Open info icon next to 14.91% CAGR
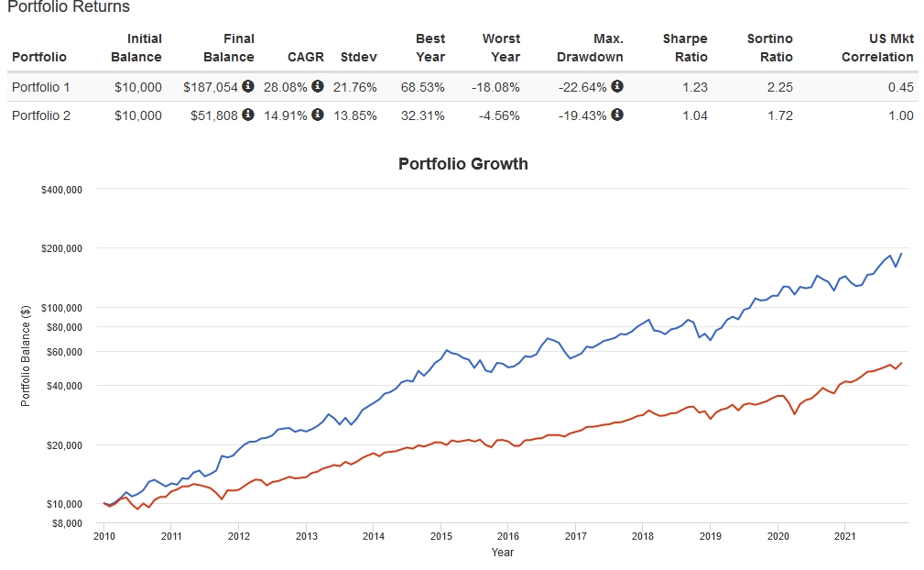Screen dimensions: 924x570 [x=318, y=115]
